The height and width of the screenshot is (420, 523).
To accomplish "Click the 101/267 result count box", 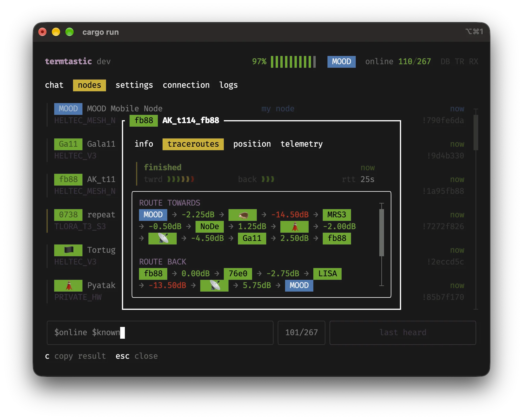I will point(301,333).
